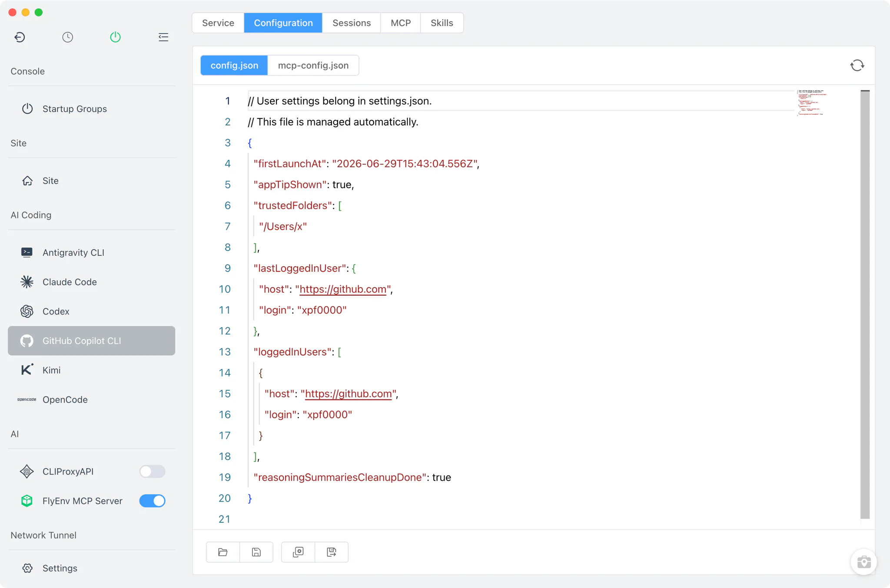
Task: Click the Console section label
Action: 27,71
